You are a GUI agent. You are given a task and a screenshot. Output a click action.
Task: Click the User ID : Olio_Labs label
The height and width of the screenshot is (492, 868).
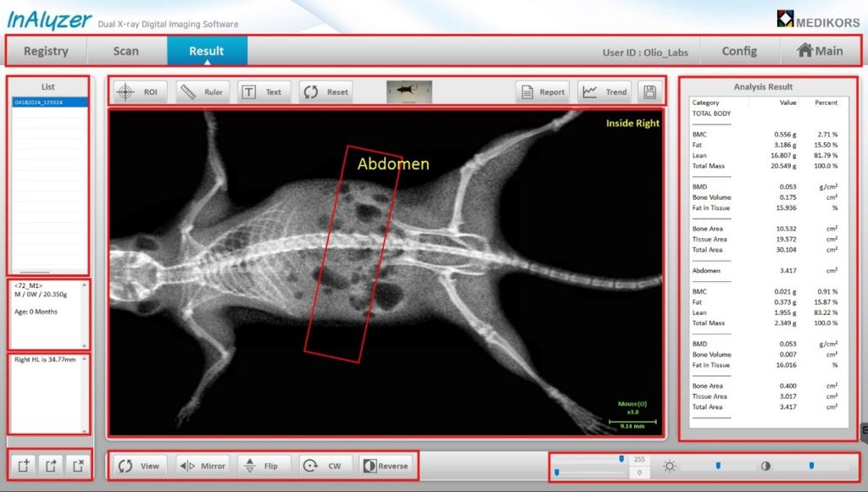pos(645,53)
